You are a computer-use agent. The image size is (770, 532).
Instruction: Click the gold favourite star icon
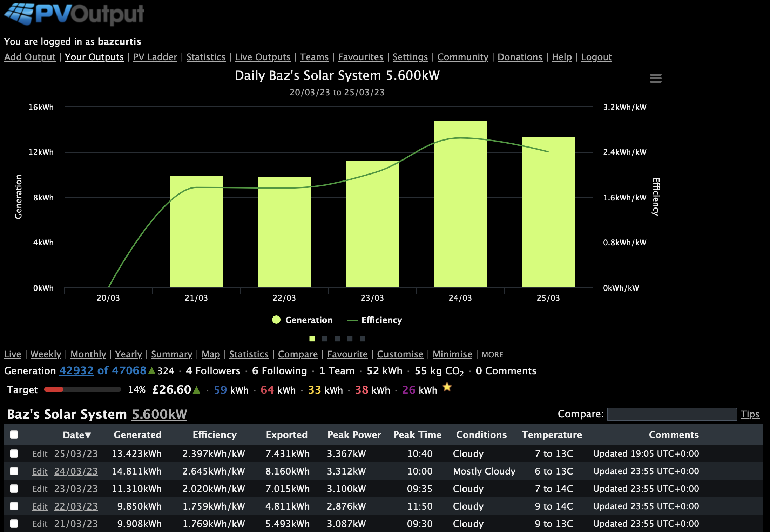pyautogui.click(x=447, y=387)
